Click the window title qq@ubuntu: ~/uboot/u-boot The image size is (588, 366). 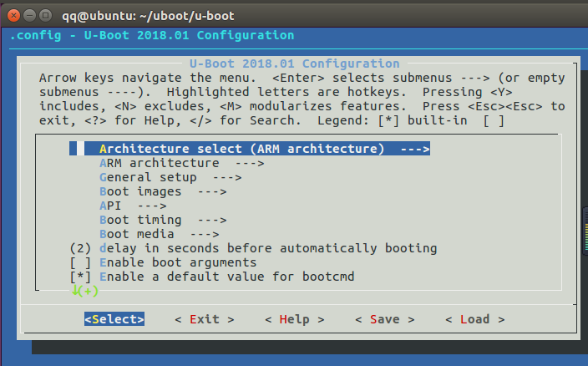tap(148, 16)
